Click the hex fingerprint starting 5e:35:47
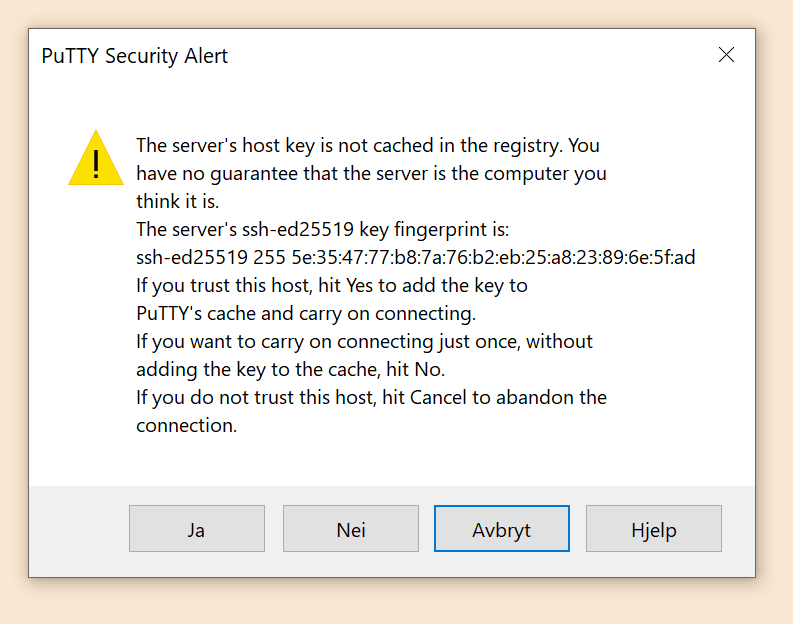The image size is (793, 624). 493,257
